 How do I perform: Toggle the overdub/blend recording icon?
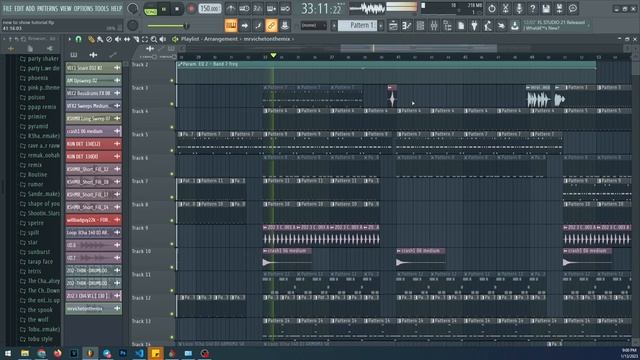(271, 9)
